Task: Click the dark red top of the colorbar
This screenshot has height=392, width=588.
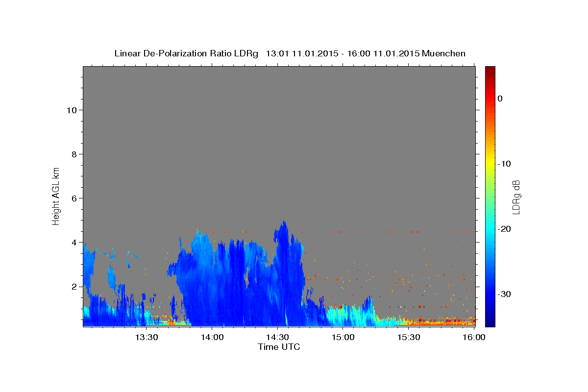Action: 490,70
